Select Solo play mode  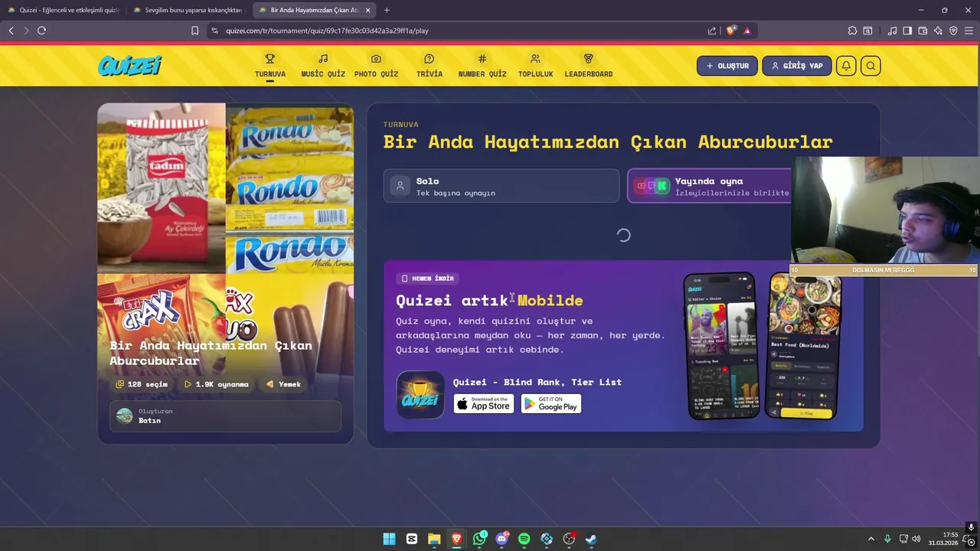click(501, 186)
